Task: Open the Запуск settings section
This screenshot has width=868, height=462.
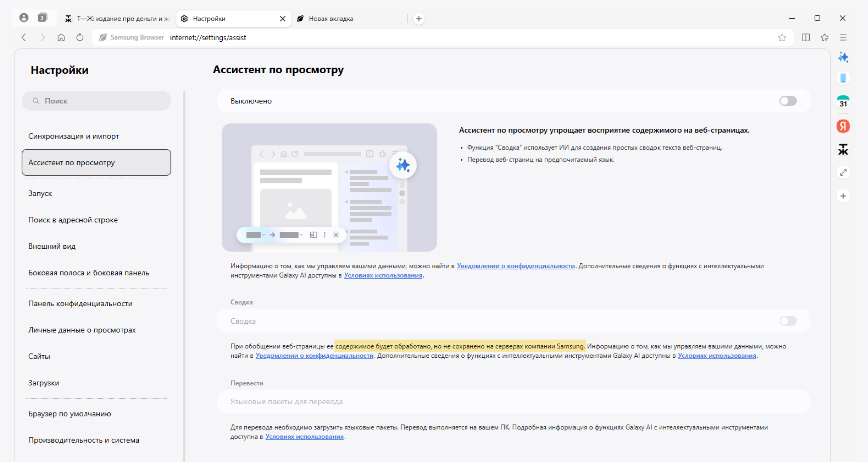Action: pyautogui.click(x=96, y=193)
